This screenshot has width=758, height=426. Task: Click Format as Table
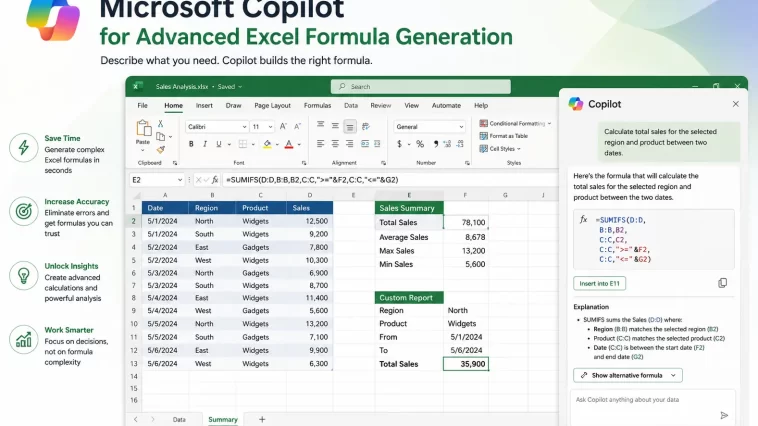tap(504, 136)
